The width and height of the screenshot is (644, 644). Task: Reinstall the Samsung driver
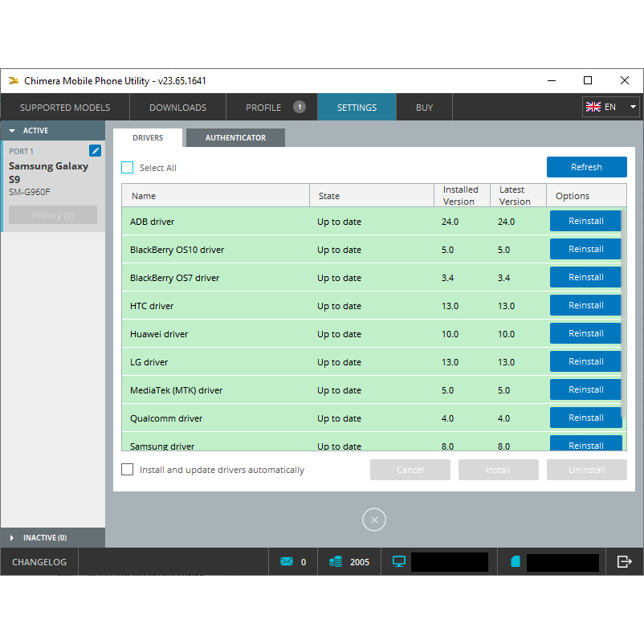pyautogui.click(x=585, y=443)
